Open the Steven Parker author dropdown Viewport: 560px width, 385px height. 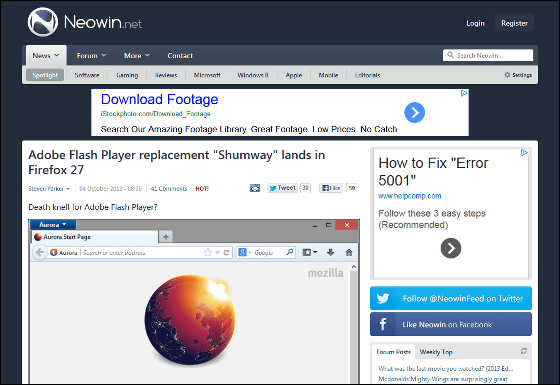tap(49, 189)
